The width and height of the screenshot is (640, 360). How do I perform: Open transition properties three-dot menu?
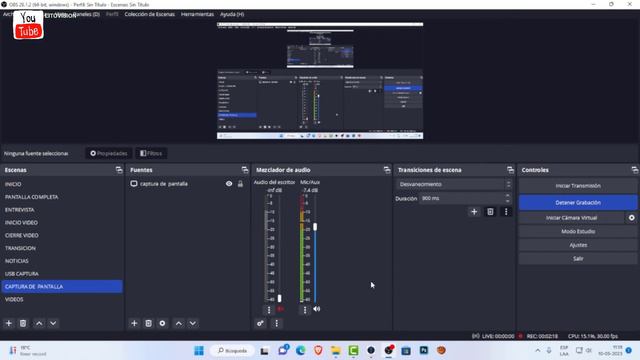coord(506,211)
